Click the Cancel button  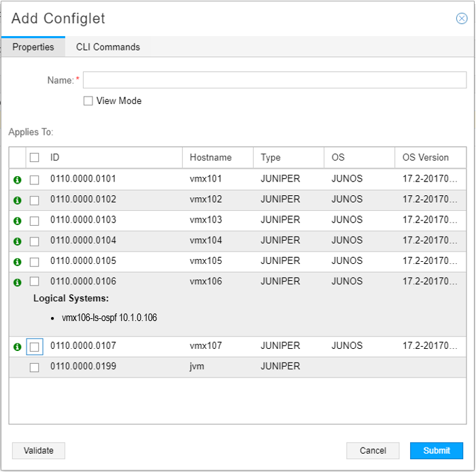373,450
